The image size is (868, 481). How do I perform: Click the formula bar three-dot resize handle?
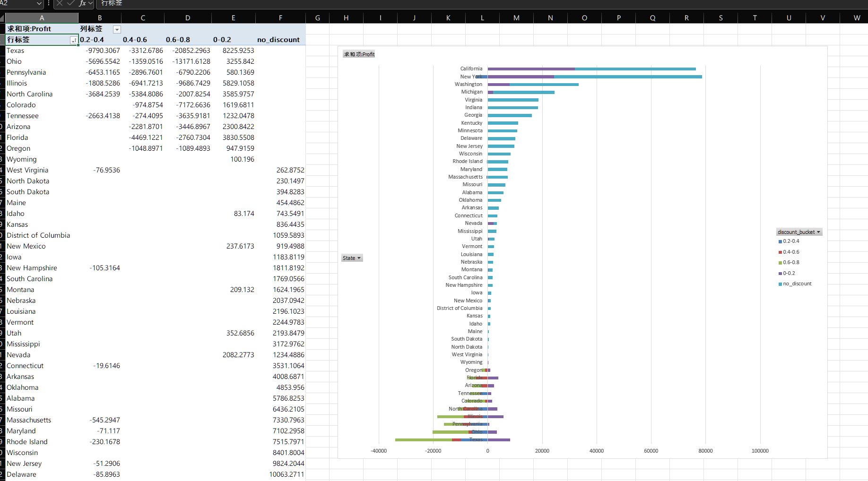(x=49, y=3)
